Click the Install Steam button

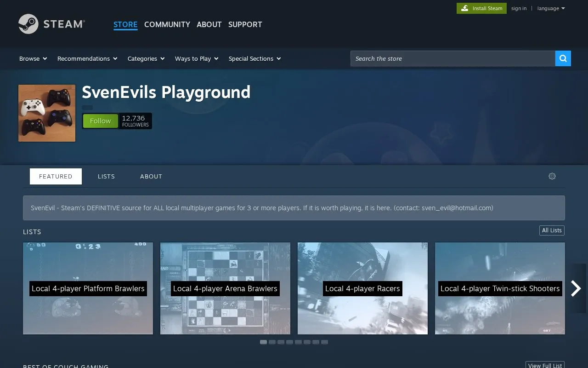pyautogui.click(x=481, y=8)
